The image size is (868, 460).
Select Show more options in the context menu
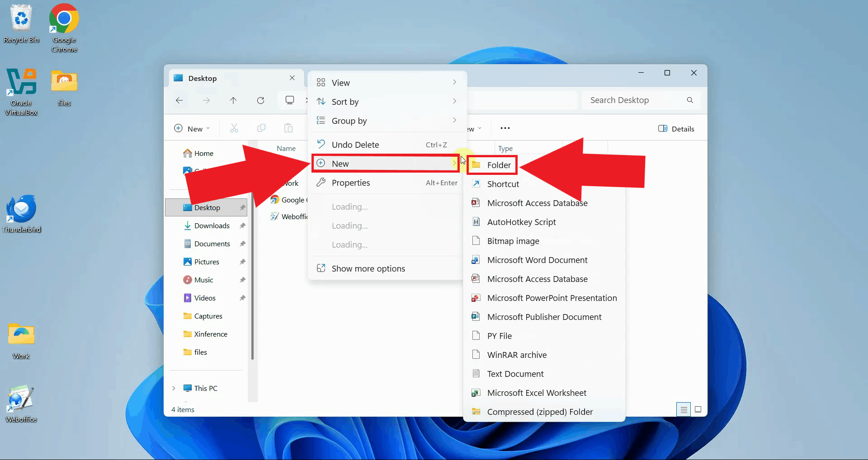[368, 268]
